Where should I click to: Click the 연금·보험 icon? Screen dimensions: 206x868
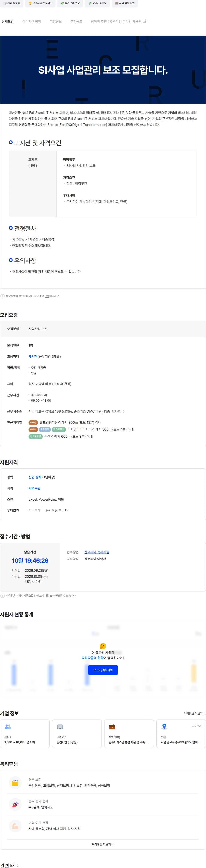point(15,783)
